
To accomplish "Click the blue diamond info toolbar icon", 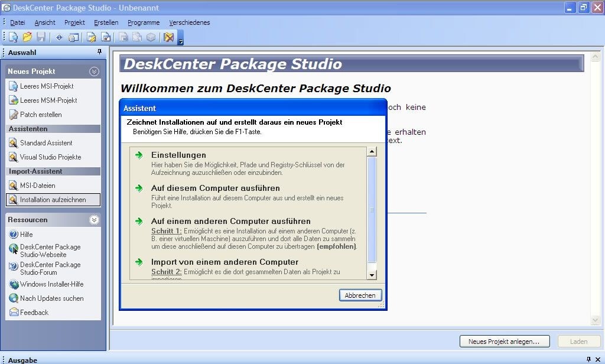I will [59, 37].
